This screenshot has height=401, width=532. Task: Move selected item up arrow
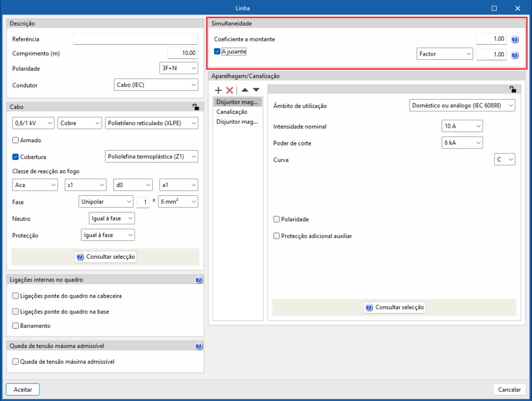245,90
